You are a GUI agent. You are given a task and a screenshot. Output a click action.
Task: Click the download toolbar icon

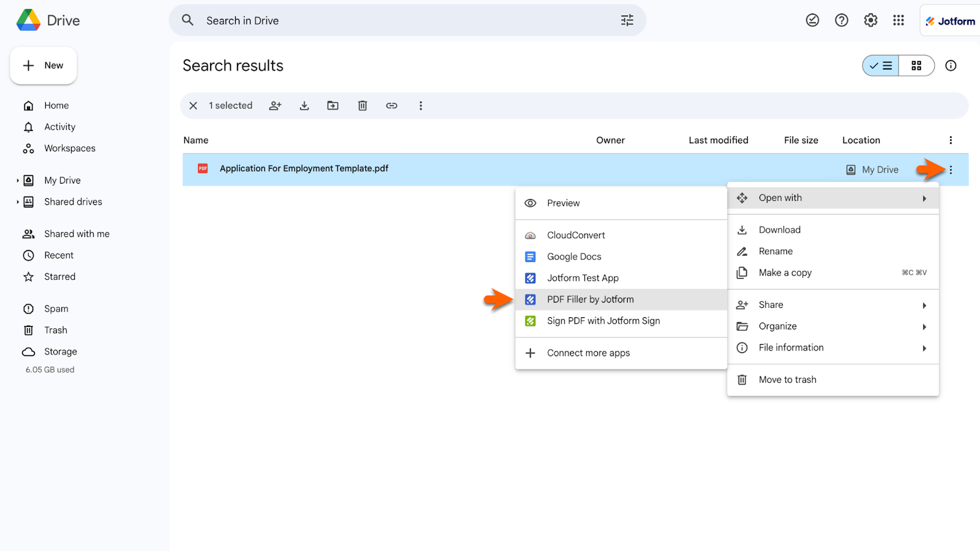(304, 105)
